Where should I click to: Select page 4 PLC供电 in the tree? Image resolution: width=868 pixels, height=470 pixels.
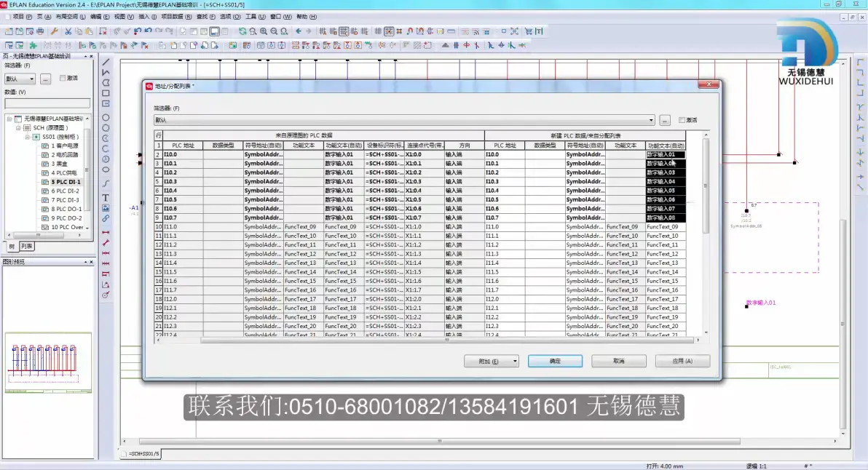click(x=64, y=173)
